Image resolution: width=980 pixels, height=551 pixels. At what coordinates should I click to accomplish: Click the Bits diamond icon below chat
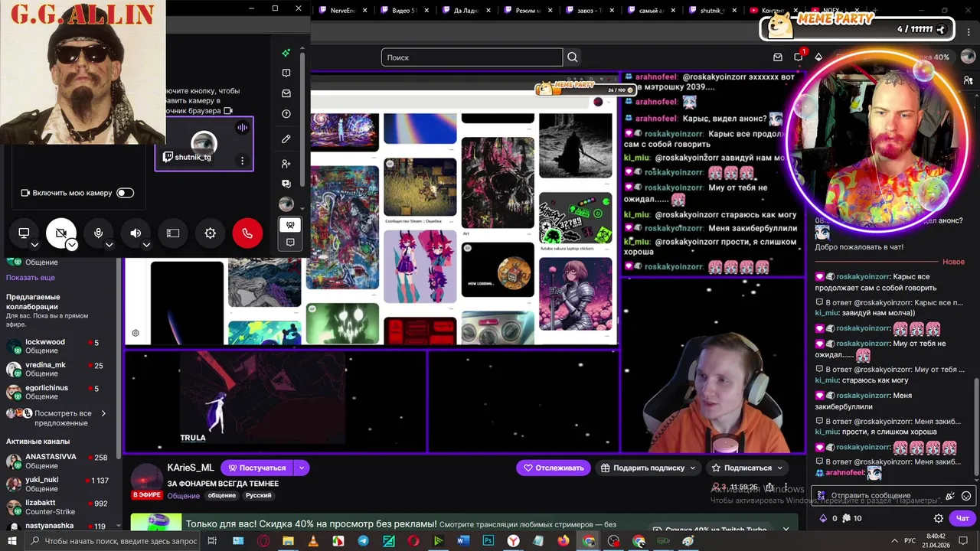[823, 518]
